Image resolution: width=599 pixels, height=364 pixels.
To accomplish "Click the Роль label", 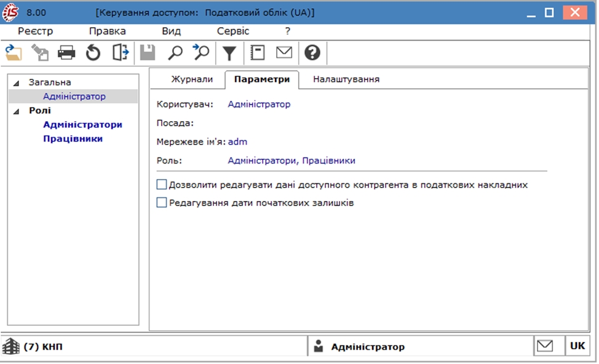I will pos(169,160).
